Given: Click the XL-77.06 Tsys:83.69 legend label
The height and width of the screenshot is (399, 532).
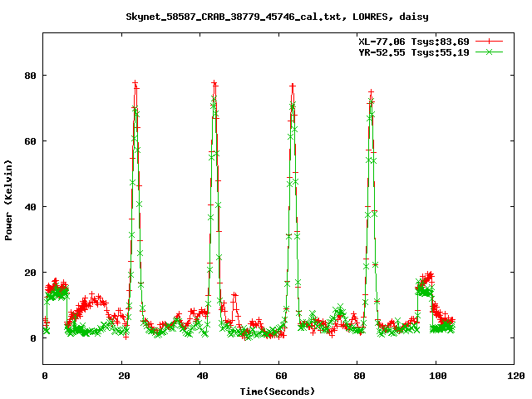Looking at the screenshot, I should pos(414,42).
